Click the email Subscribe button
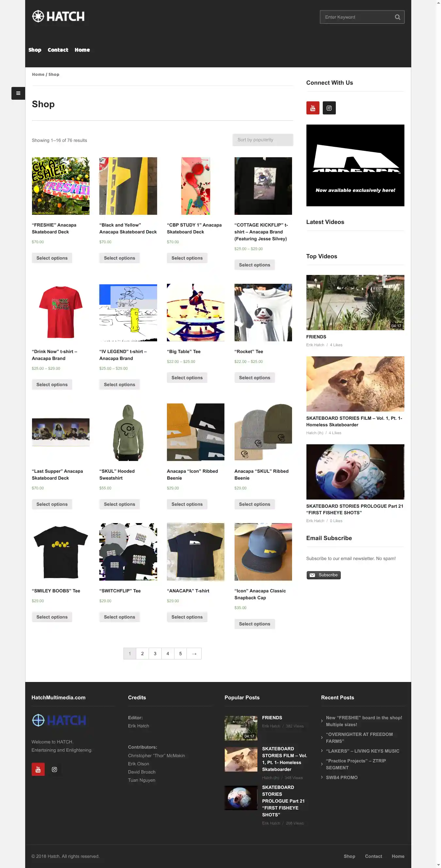The height and width of the screenshot is (868, 441). (323, 575)
